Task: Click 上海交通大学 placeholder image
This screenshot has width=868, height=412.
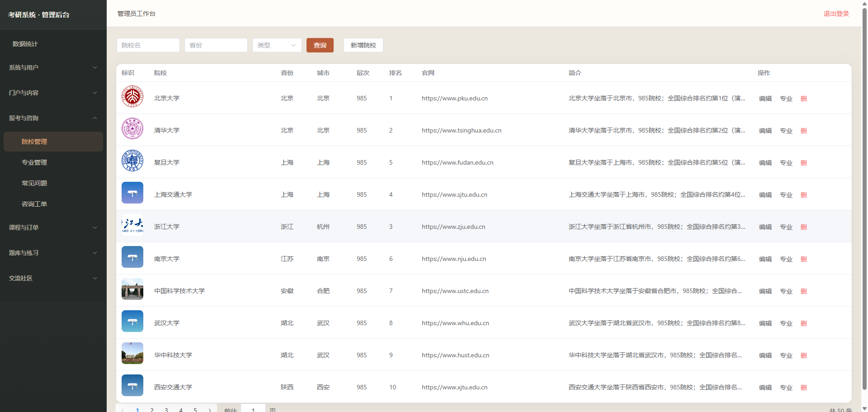Action: pos(132,193)
